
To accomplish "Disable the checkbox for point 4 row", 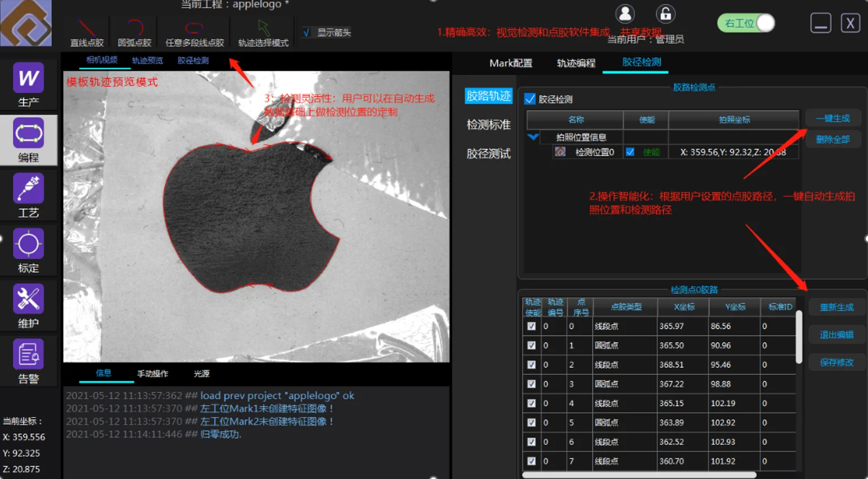I will click(x=531, y=403).
